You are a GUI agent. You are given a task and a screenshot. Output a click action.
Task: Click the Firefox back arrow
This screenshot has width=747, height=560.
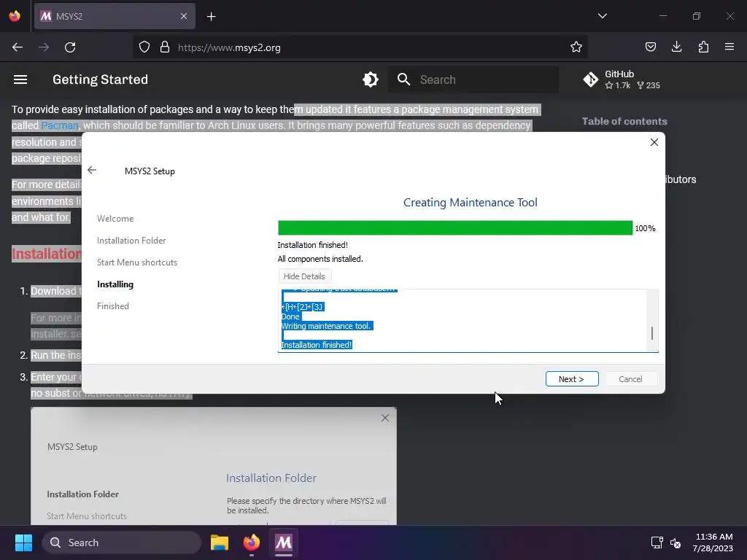point(18,47)
